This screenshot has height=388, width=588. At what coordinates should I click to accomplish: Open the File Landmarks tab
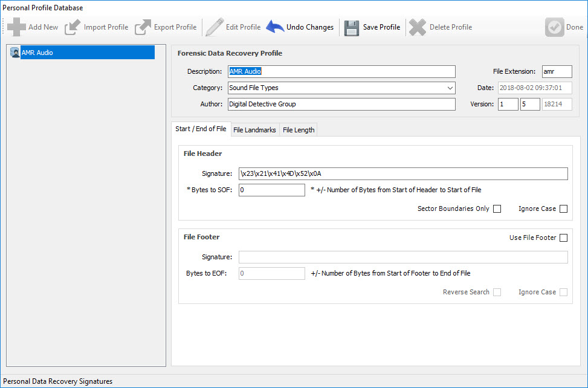pos(254,130)
